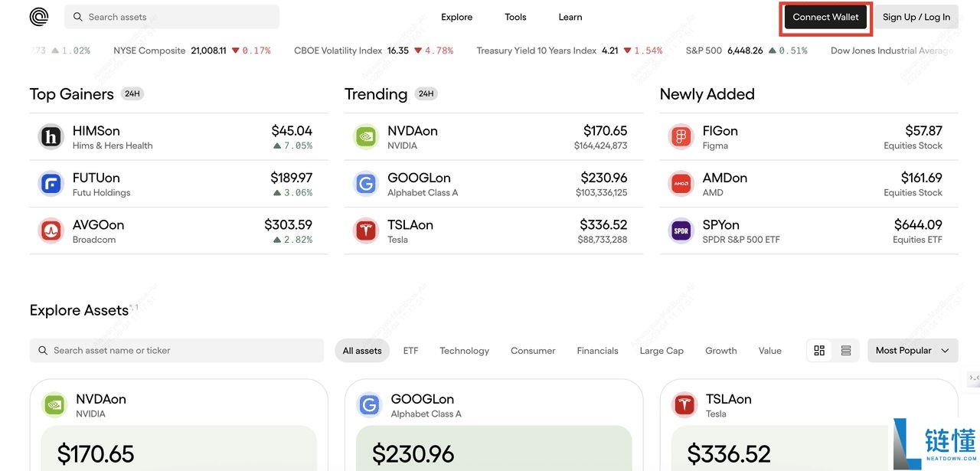This screenshot has height=471, width=980.
Task: Select the AMD logo in Newly Added
Action: [x=681, y=184]
